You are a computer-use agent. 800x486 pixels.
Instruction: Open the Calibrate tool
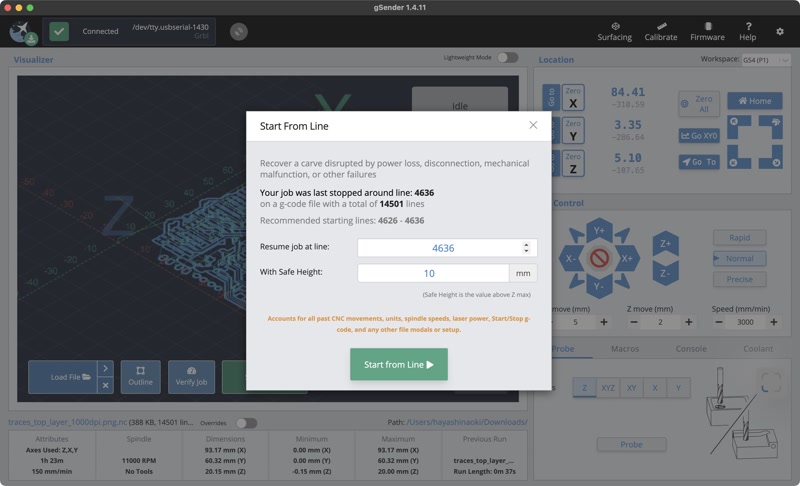(661, 32)
